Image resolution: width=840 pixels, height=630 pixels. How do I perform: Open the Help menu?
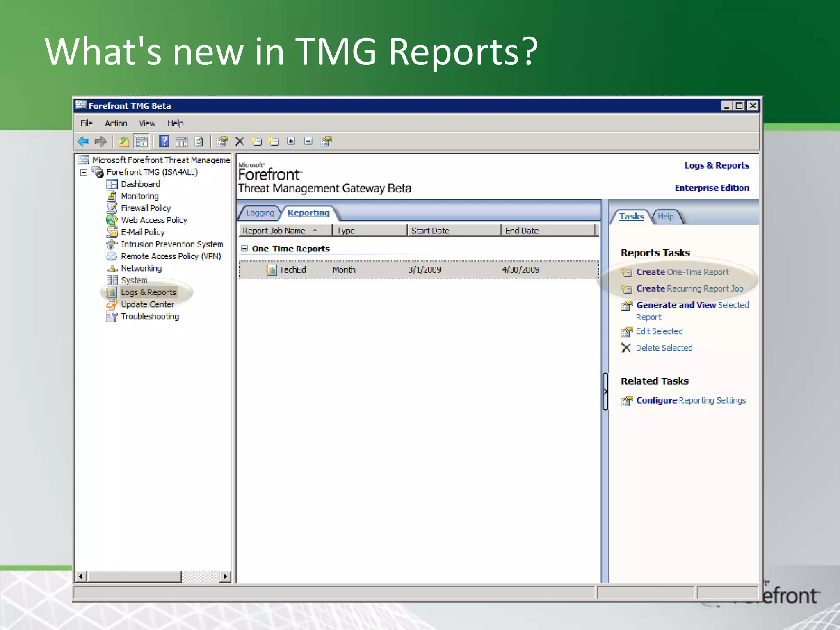point(175,123)
